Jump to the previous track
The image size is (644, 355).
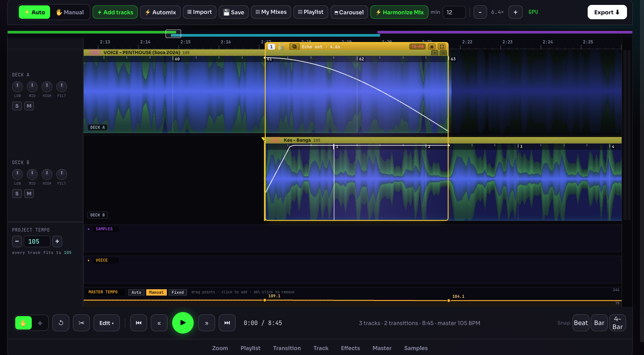(139, 323)
